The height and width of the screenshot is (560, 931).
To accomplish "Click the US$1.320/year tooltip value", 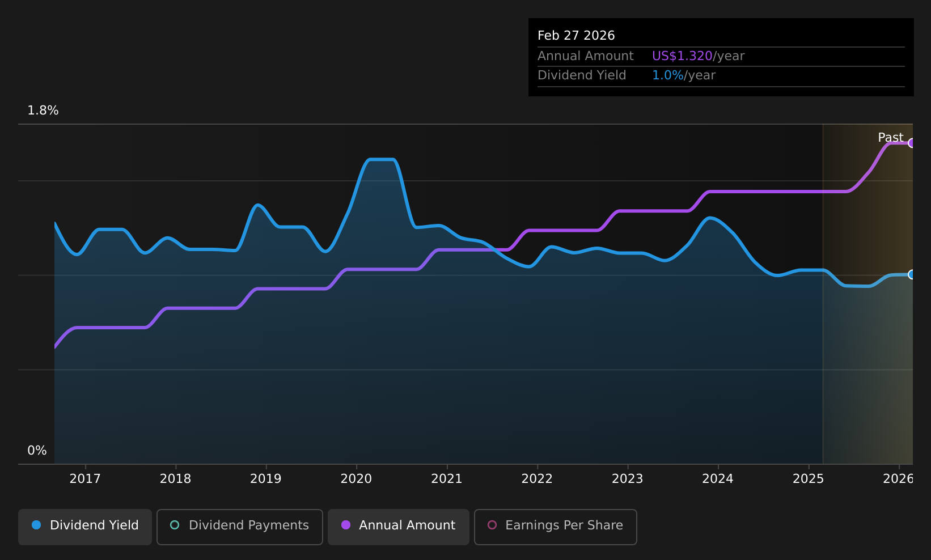I will [x=698, y=56].
